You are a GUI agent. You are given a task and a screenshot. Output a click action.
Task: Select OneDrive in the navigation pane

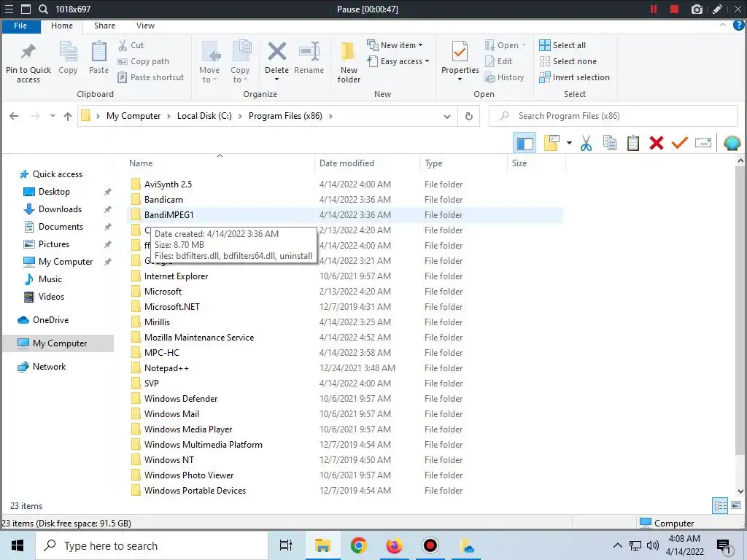[50, 320]
